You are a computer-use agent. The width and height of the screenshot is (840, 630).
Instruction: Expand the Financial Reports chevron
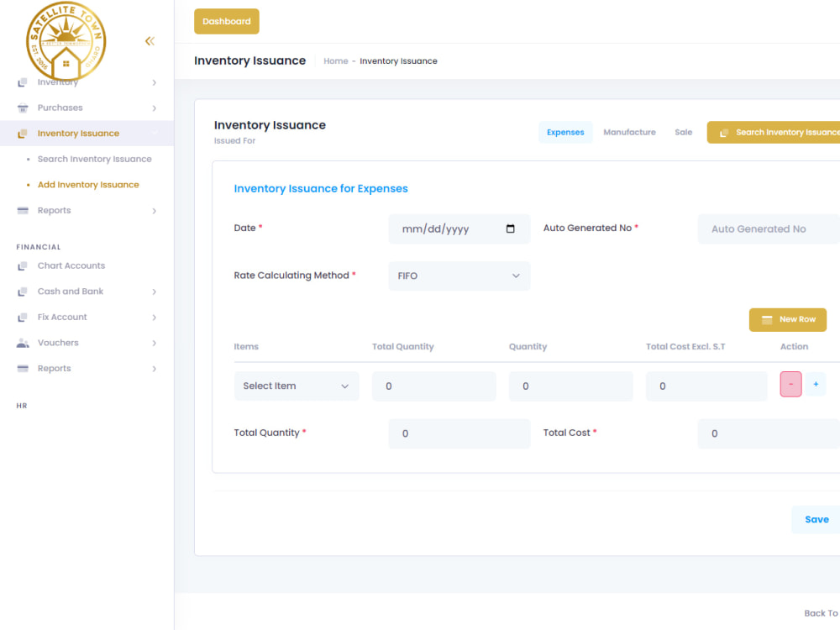click(155, 369)
